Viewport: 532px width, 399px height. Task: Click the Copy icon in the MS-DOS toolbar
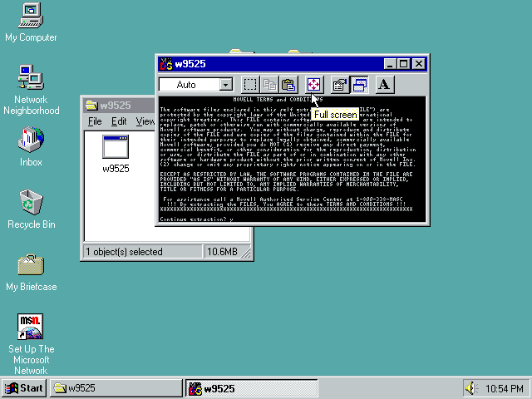click(269, 85)
